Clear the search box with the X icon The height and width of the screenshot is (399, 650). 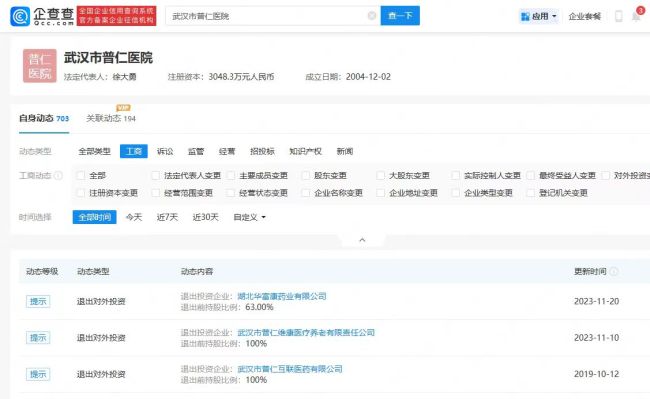click(x=372, y=16)
